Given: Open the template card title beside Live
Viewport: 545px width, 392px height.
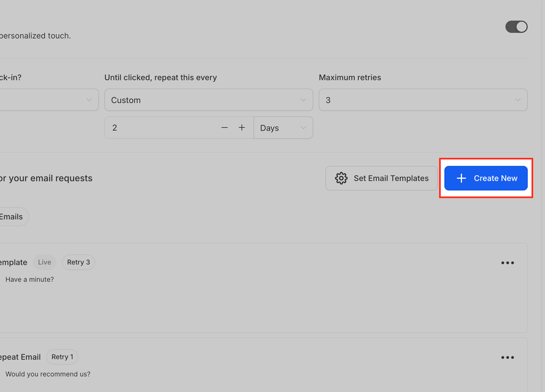Looking at the screenshot, I should (14, 262).
